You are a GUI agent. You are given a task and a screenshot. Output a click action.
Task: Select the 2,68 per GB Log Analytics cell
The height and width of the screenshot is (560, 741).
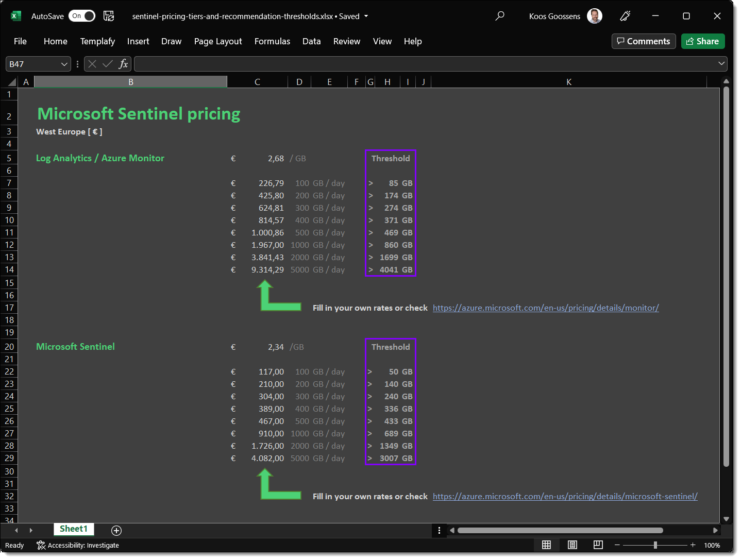[x=258, y=158]
